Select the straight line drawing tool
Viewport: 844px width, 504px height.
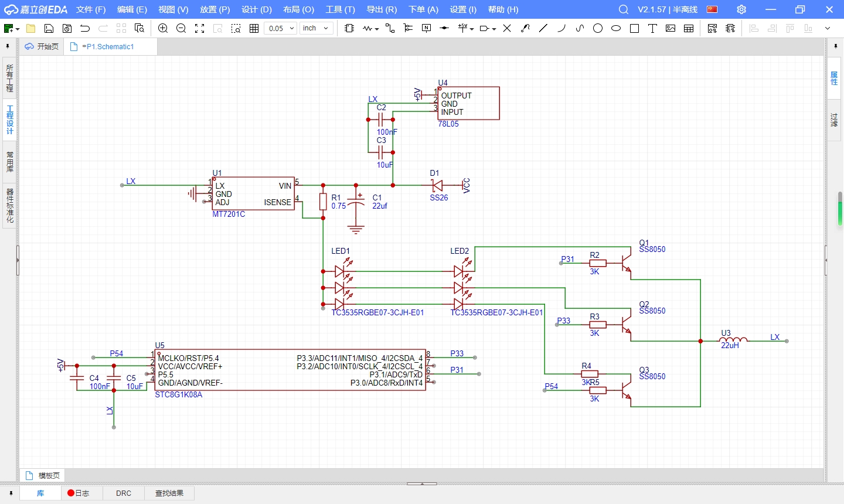click(x=543, y=28)
